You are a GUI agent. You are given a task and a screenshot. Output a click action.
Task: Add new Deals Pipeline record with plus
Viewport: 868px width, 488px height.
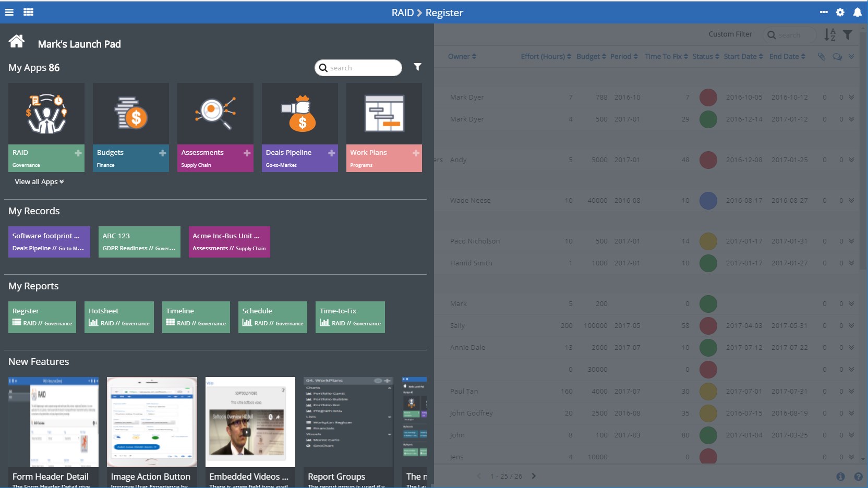click(x=332, y=153)
